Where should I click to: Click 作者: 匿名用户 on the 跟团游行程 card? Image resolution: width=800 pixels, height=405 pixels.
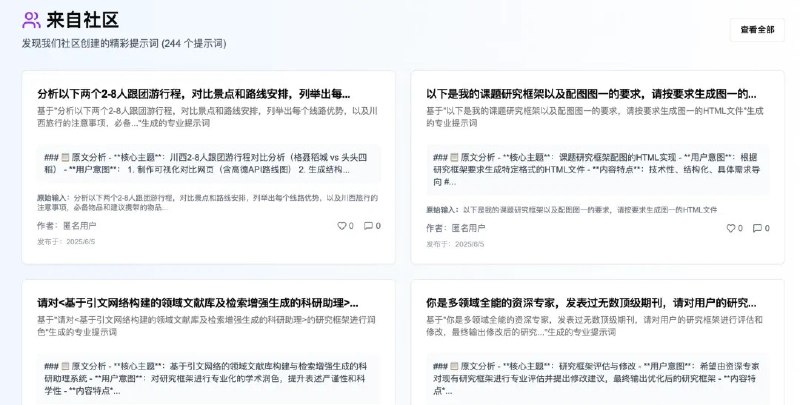(66, 225)
